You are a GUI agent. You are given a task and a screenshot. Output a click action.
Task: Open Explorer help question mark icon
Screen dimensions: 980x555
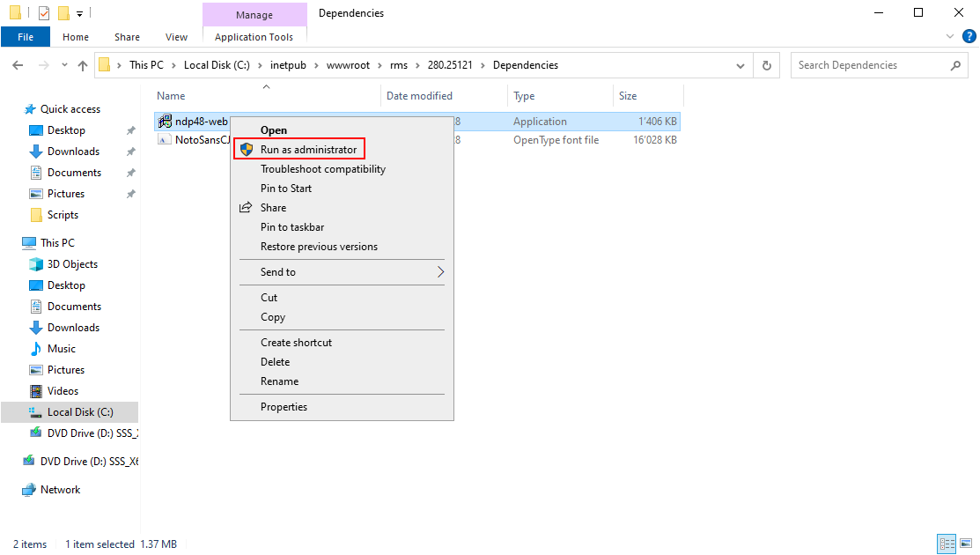969,37
